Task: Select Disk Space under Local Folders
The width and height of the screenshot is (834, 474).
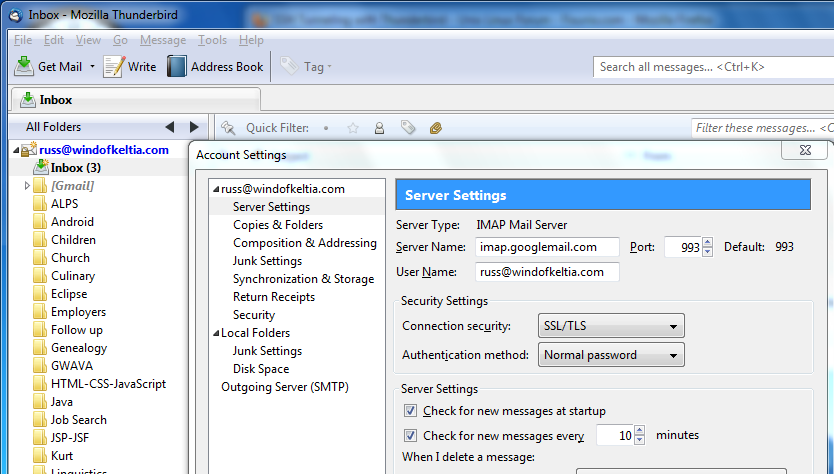Action: pos(261,369)
